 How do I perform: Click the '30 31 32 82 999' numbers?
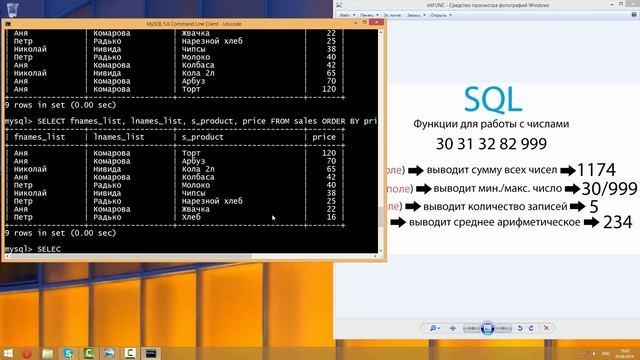click(491, 144)
